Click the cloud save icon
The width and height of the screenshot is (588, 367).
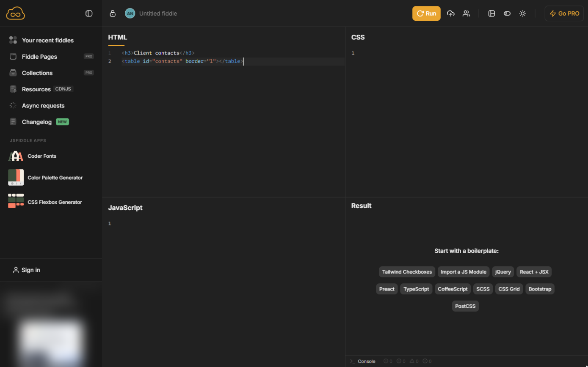(x=451, y=14)
